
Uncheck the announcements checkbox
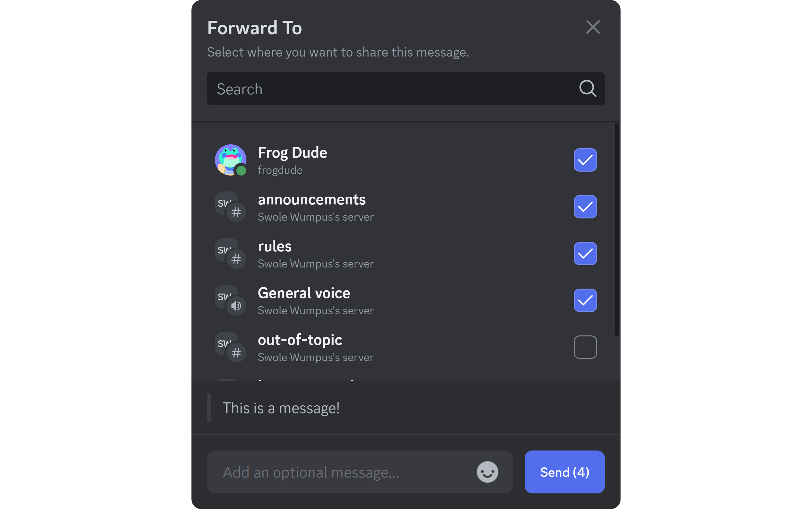pos(585,207)
